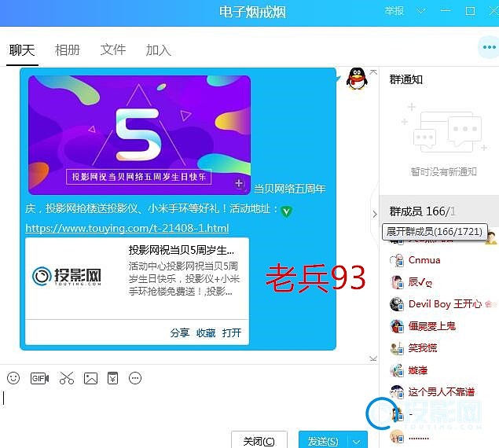499x448 pixels.
Task: Click avatar beside 这个男人不靠谱
Action: coord(397,391)
